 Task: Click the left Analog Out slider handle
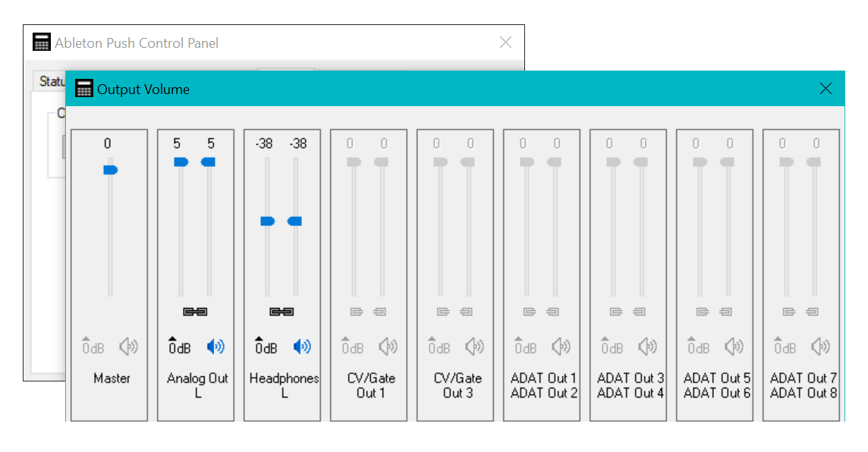(x=181, y=162)
